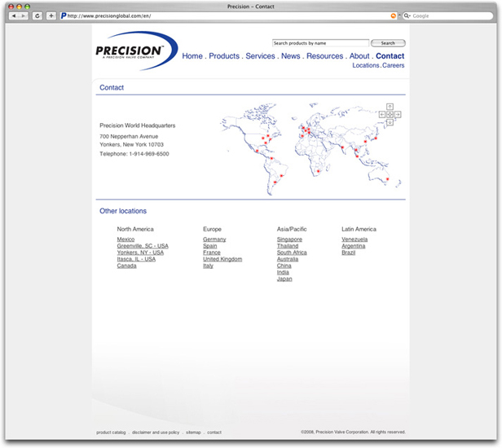Open the Google search engine dropdown
This screenshot has height=448, width=502.
point(406,15)
